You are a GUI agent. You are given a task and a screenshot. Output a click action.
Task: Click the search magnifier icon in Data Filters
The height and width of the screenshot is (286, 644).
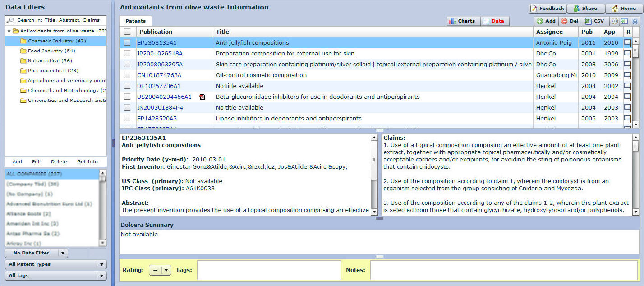click(x=10, y=21)
